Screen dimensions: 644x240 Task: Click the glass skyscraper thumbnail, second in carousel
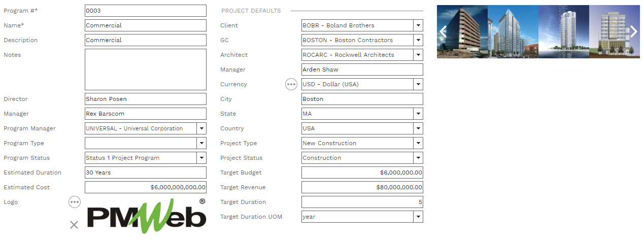point(513,32)
